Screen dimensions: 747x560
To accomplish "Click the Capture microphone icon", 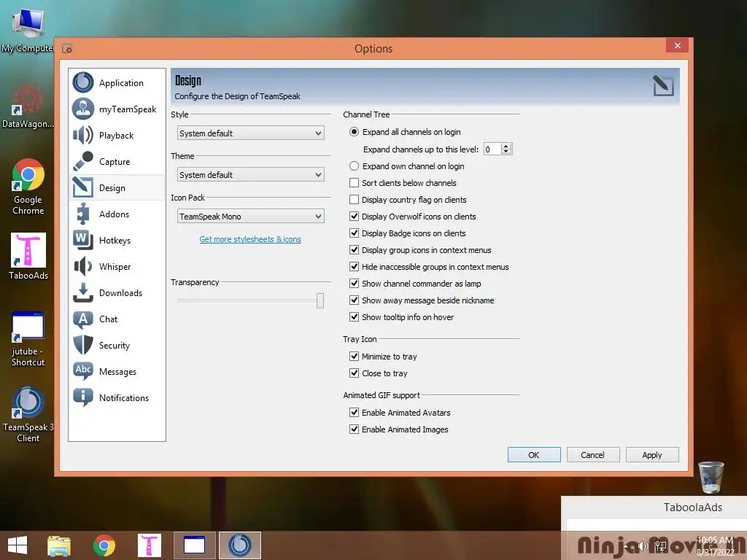I will [x=83, y=161].
